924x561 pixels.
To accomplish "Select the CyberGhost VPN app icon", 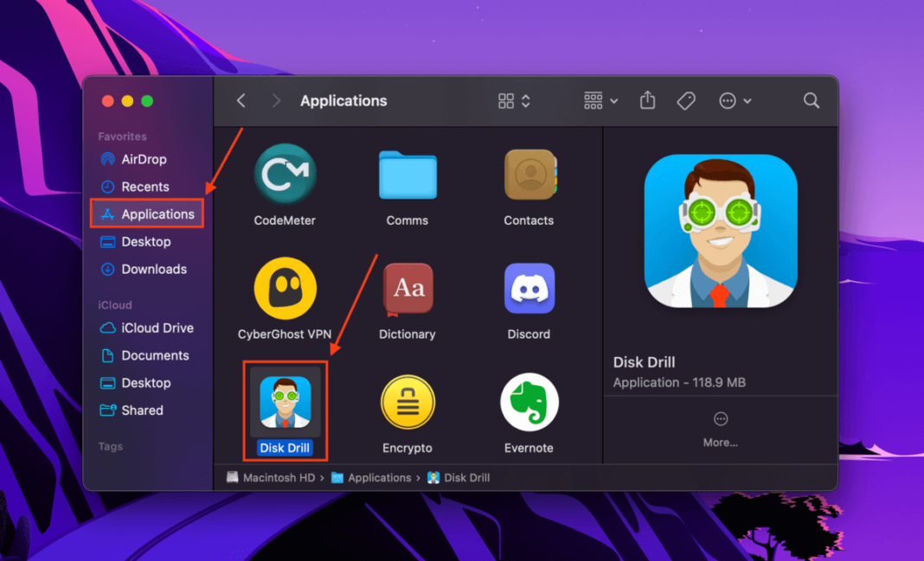I will (x=284, y=289).
